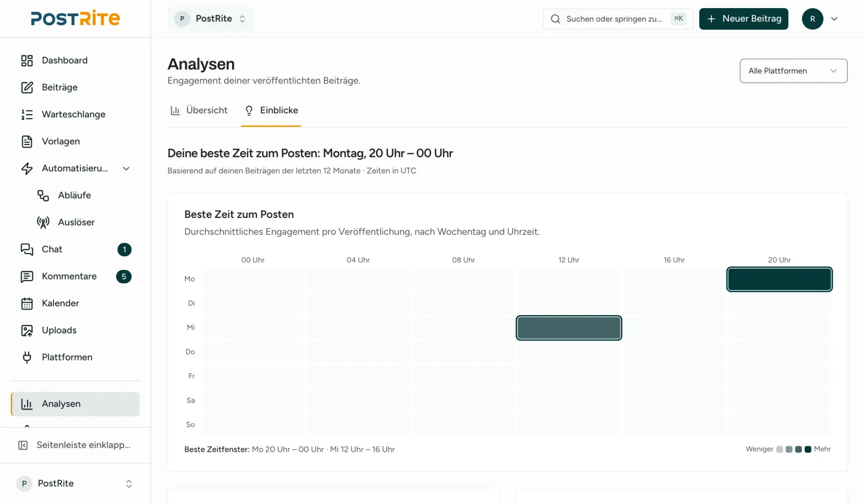864x504 pixels.
Task: Go to Warteschlange in the sidebar
Action: [75, 114]
